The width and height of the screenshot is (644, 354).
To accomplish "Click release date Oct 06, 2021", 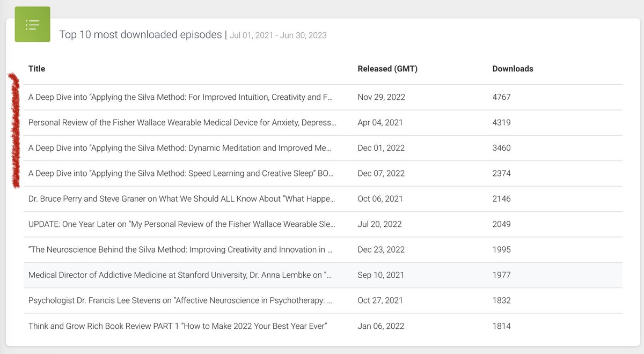I will click(380, 199).
